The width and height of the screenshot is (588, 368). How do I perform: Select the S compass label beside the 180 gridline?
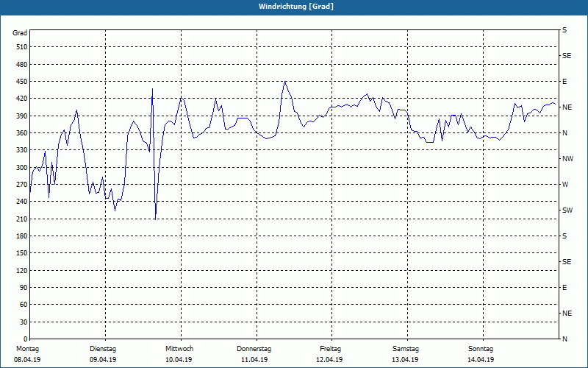pyautogui.click(x=564, y=236)
